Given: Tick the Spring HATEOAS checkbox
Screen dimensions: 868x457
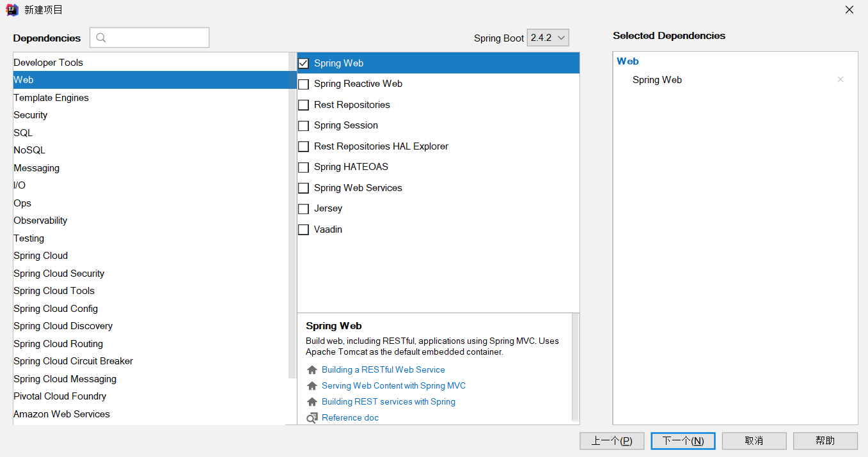Looking at the screenshot, I should pyautogui.click(x=304, y=167).
